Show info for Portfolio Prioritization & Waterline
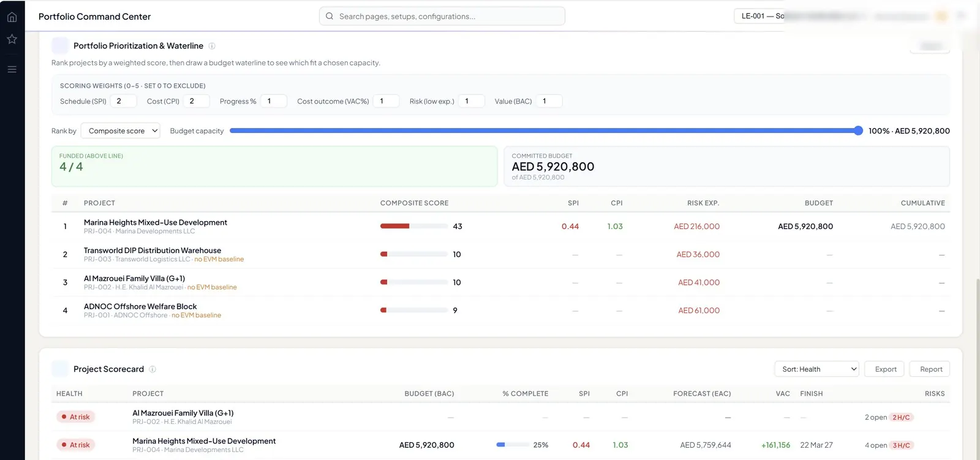Viewport: 980px width, 460px height. (212, 46)
